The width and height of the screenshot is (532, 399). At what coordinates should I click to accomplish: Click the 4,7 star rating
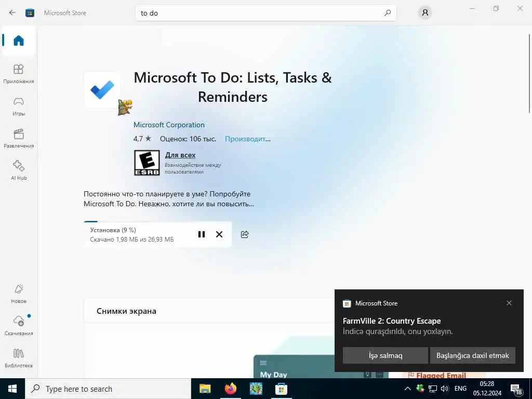coord(142,139)
